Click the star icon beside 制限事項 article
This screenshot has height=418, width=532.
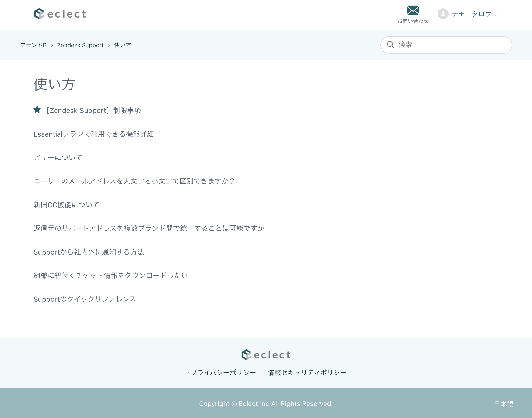point(37,110)
